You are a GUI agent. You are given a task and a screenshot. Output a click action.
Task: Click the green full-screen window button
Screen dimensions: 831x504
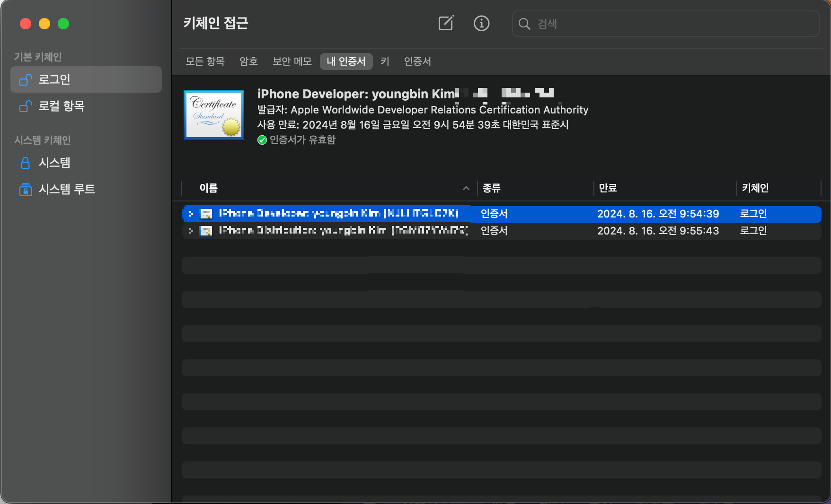click(63, 24)
